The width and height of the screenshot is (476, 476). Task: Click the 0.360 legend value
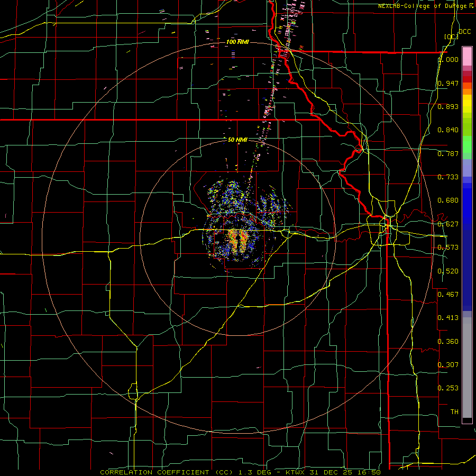(x=448, y=342)
